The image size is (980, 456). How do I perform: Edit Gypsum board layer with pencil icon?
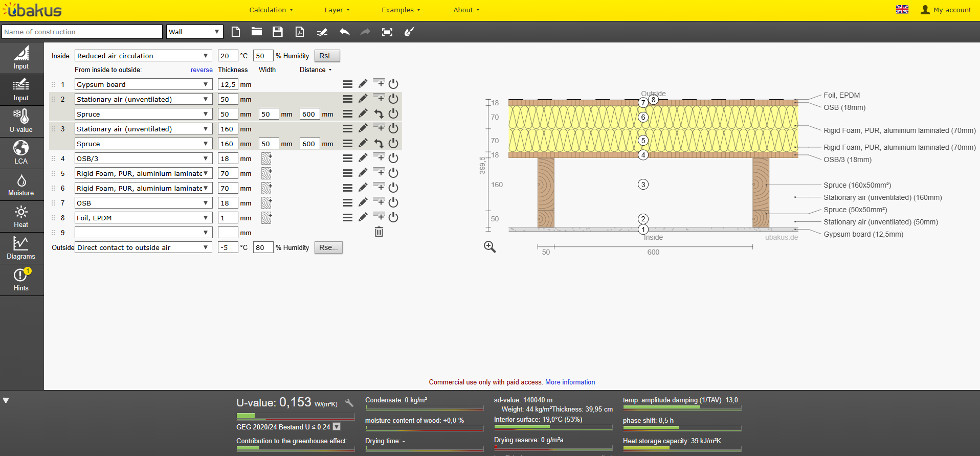pos(363,84)
